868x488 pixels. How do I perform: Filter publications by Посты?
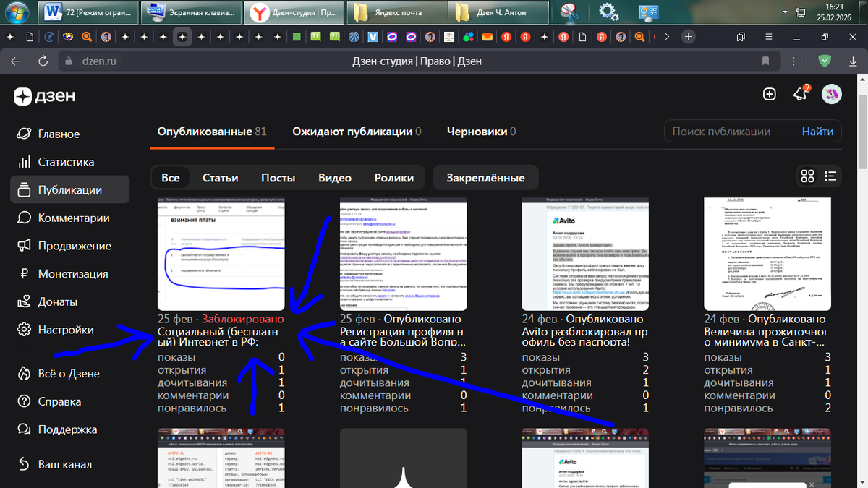tap(278, 177)
